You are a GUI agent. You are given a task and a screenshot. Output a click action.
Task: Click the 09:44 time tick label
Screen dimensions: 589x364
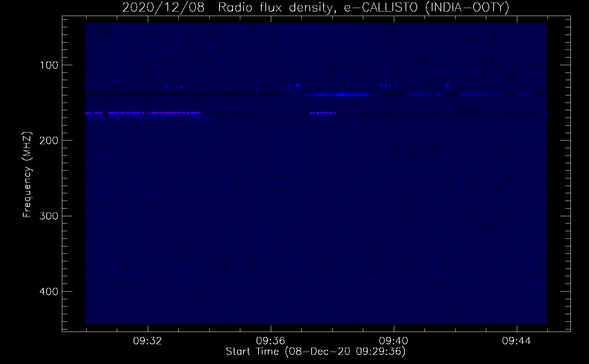pyautogui.click(x=517, y=341)
